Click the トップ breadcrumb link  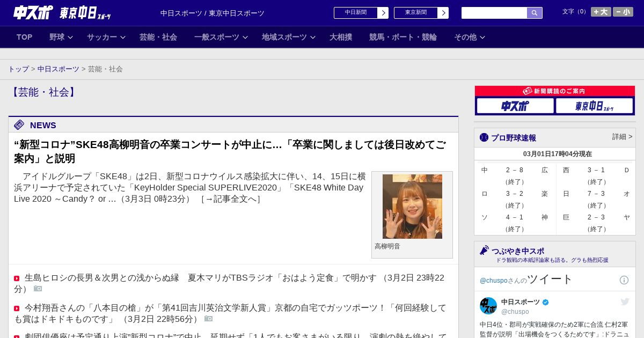[x=19, y=69]
